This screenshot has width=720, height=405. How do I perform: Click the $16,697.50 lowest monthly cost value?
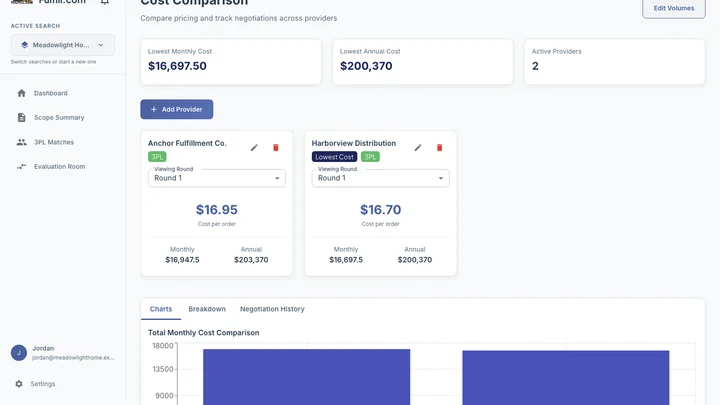[177, 66]
